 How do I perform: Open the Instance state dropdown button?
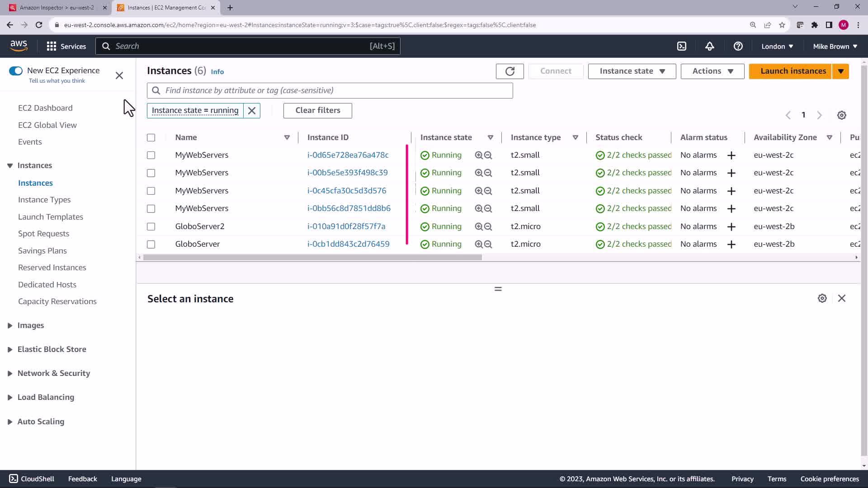pos(632,71)
